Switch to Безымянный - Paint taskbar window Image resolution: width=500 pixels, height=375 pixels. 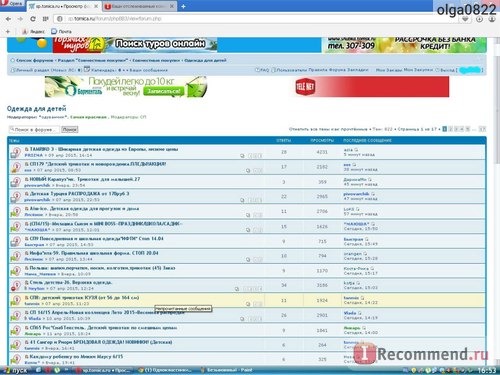(227, 370)
